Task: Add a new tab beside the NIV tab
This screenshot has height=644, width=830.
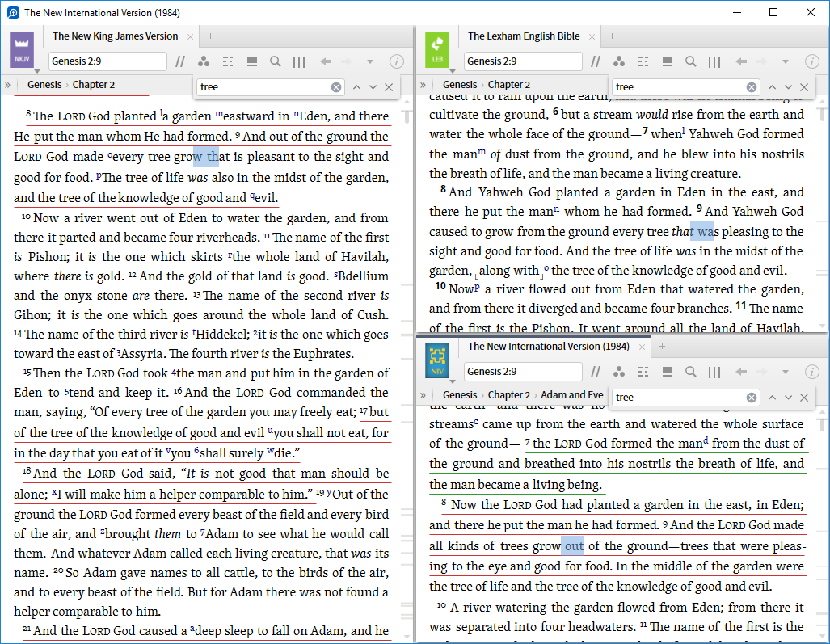Action: tap(662, 346)
